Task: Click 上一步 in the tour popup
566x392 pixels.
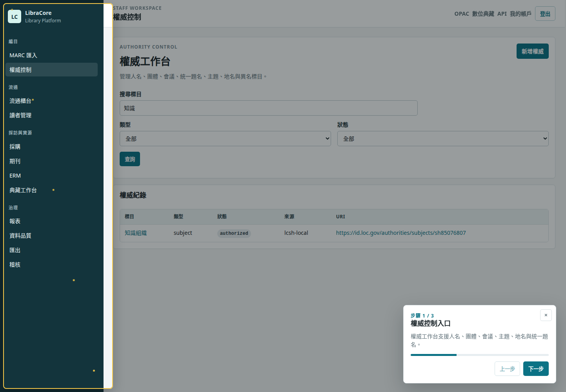Action: pos(507,369)
